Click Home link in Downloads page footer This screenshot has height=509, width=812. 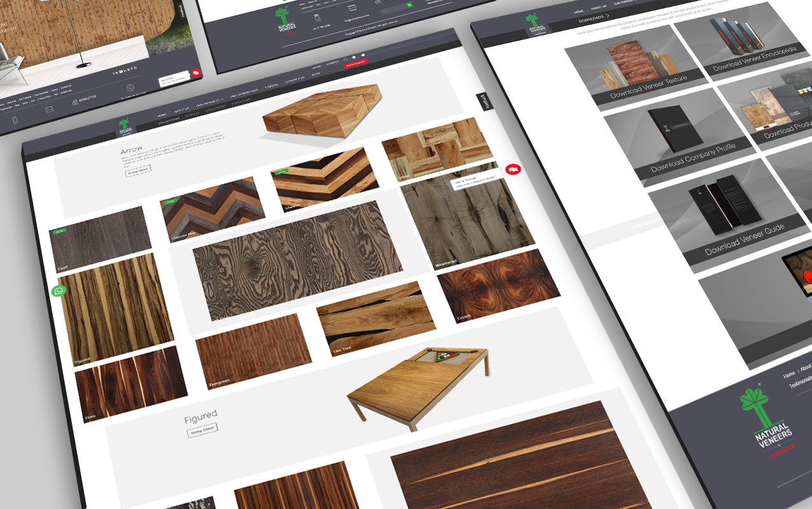789,376
